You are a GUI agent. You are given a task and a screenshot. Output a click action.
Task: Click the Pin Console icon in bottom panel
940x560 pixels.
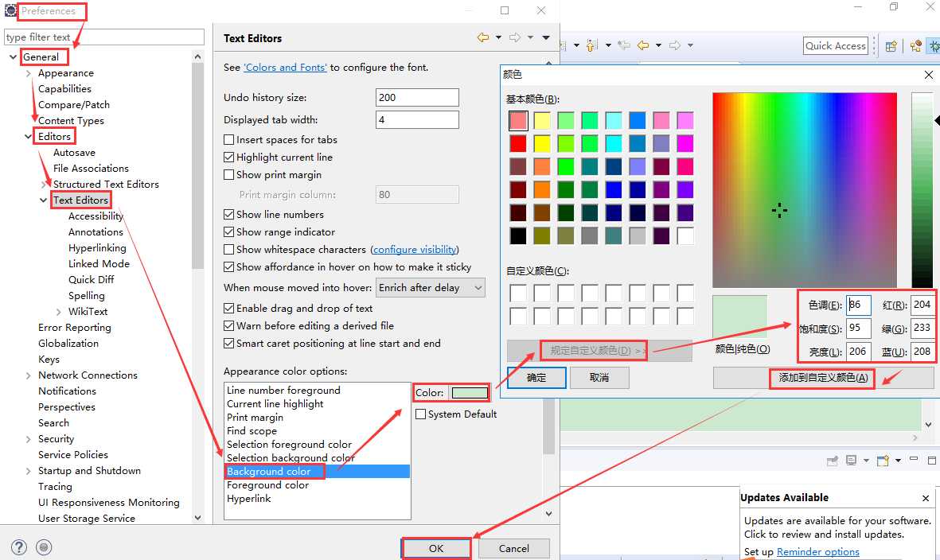832,461
